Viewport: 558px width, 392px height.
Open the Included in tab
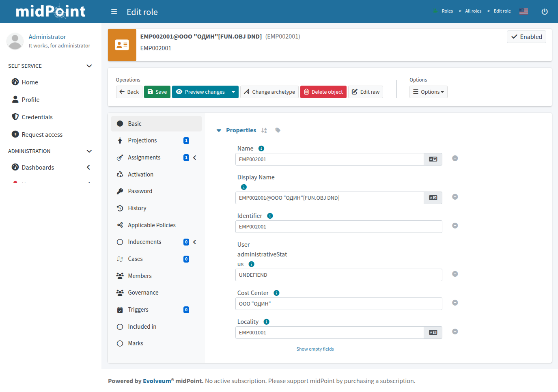[156, 327]
